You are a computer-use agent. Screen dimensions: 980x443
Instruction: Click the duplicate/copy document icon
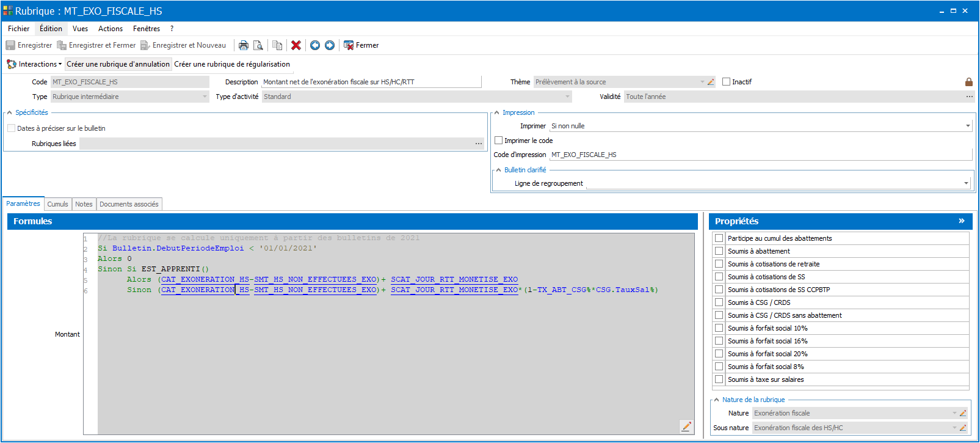pos(277,45)
